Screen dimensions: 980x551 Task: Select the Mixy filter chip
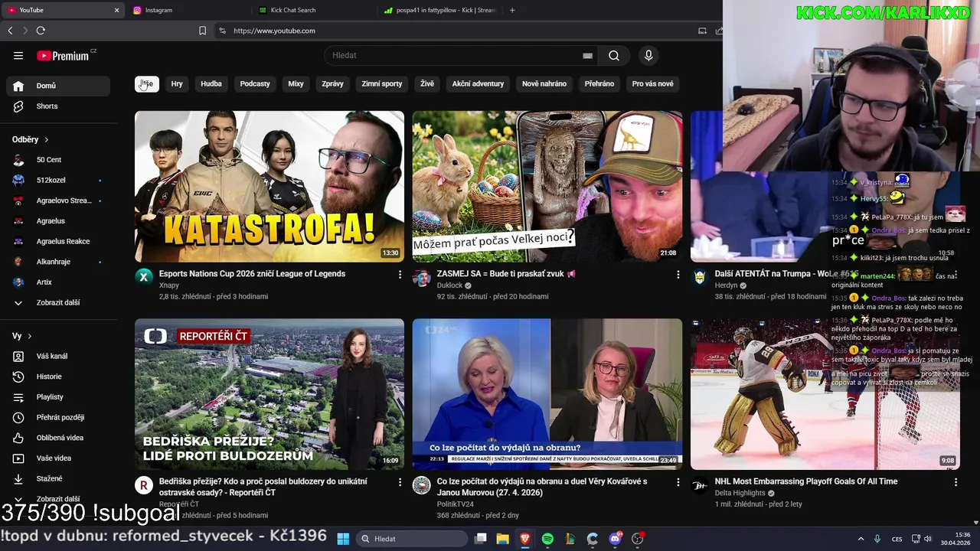(296, 84)
